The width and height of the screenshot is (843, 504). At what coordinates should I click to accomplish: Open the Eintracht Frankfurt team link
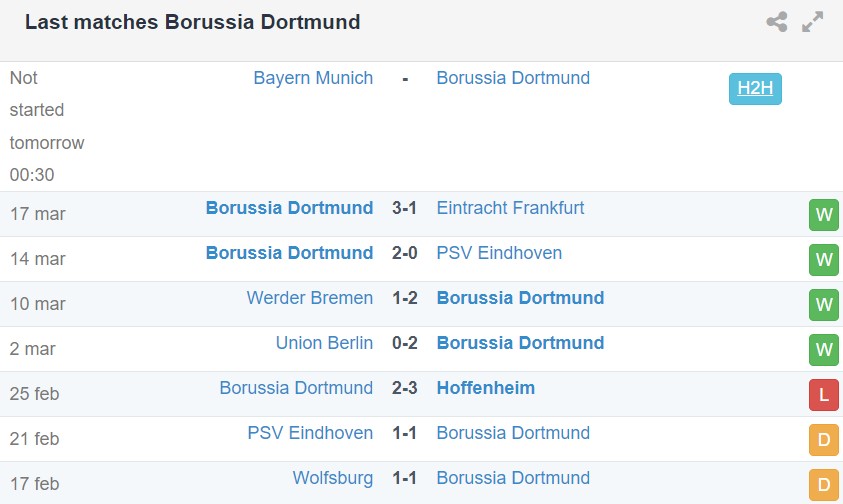coord(510,208)
